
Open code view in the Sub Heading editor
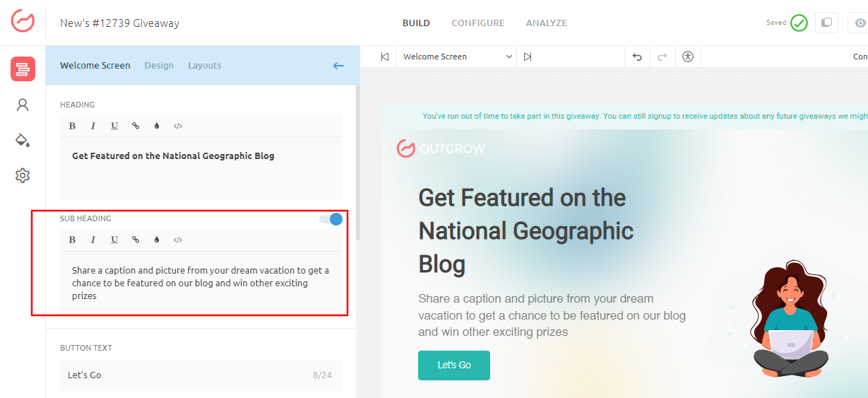(x=178, y=240)
